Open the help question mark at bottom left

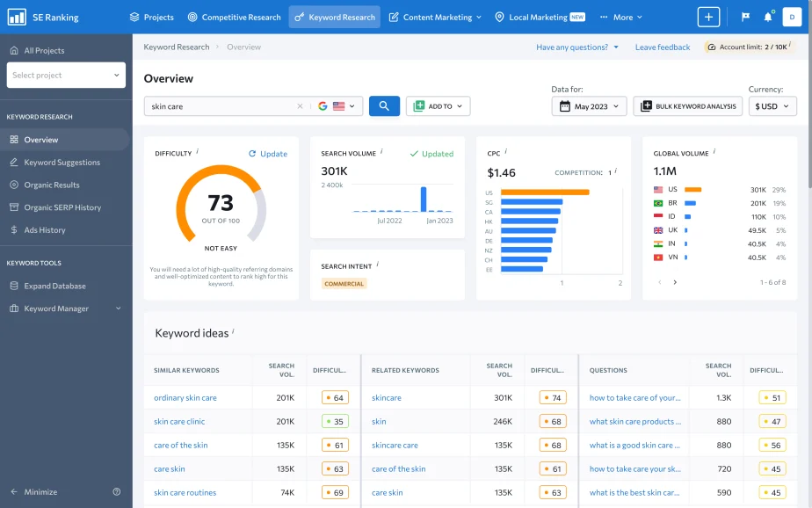coord(115,491)
